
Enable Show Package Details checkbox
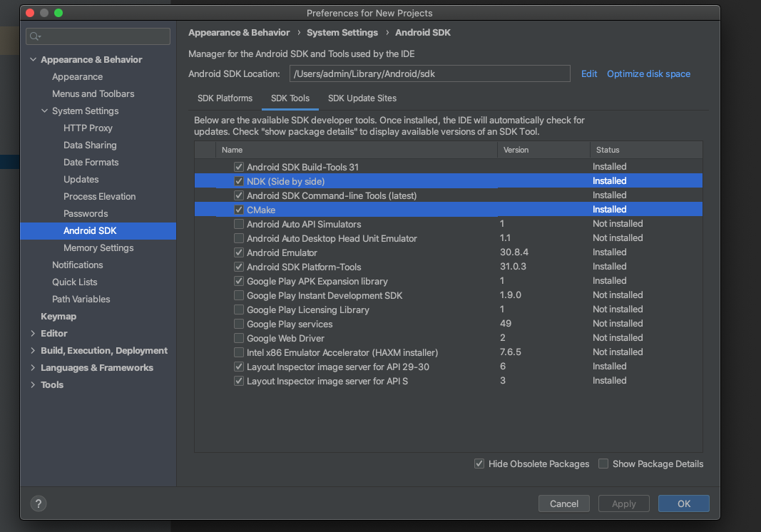[x=603, y=464]
